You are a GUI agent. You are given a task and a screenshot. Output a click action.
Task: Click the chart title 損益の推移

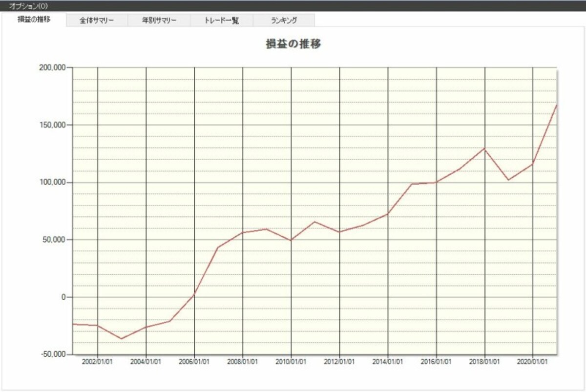click(x=293, y=43)
